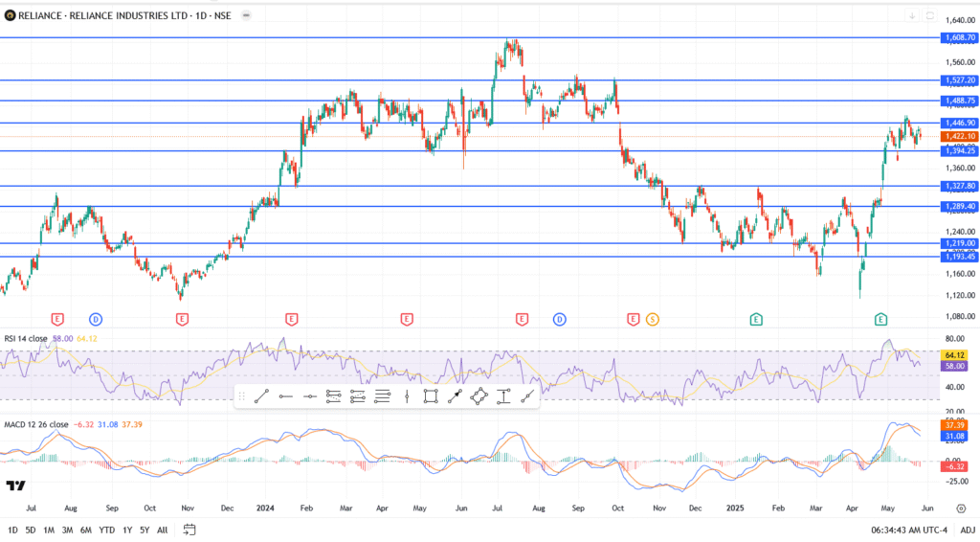980x542 pixels.
Task: Set range to 1Y
Action: click(x=127, y=531)
